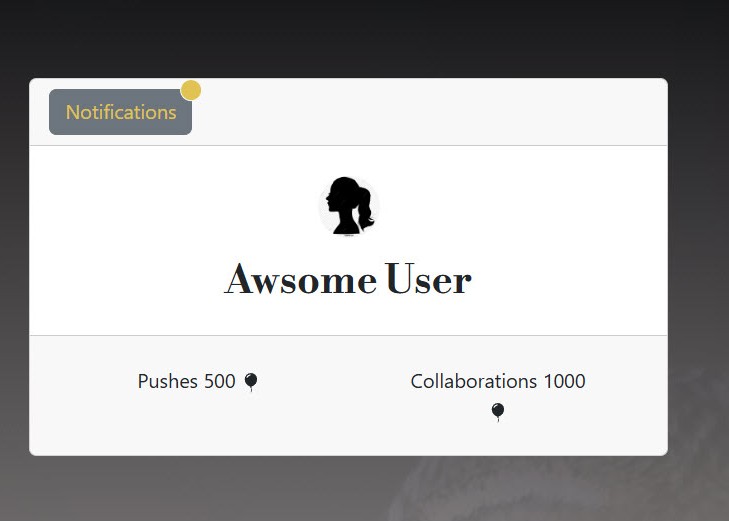Select the user avatar silhouette image
Viewport: 729px width, 521px height.
click(x=349, y=206)
